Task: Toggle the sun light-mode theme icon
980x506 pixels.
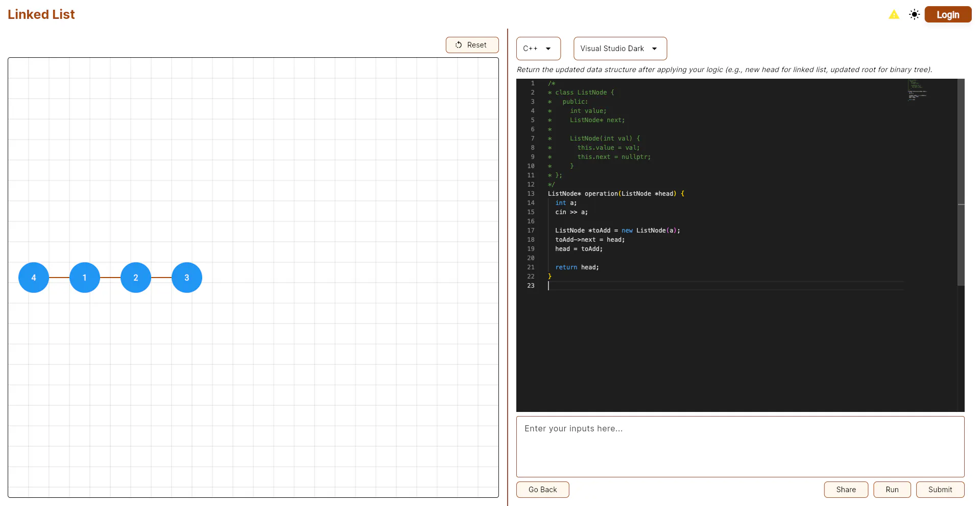Action: (x=914, y=15)
